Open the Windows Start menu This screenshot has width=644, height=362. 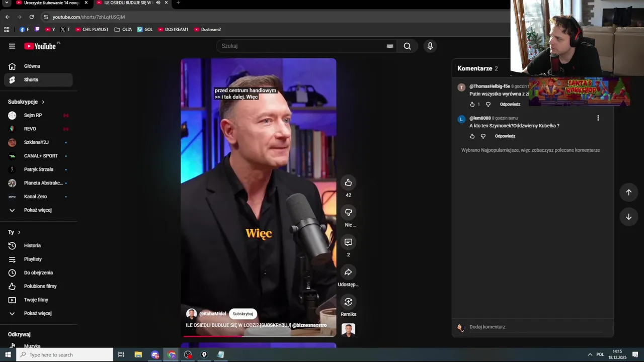point(8,354)
